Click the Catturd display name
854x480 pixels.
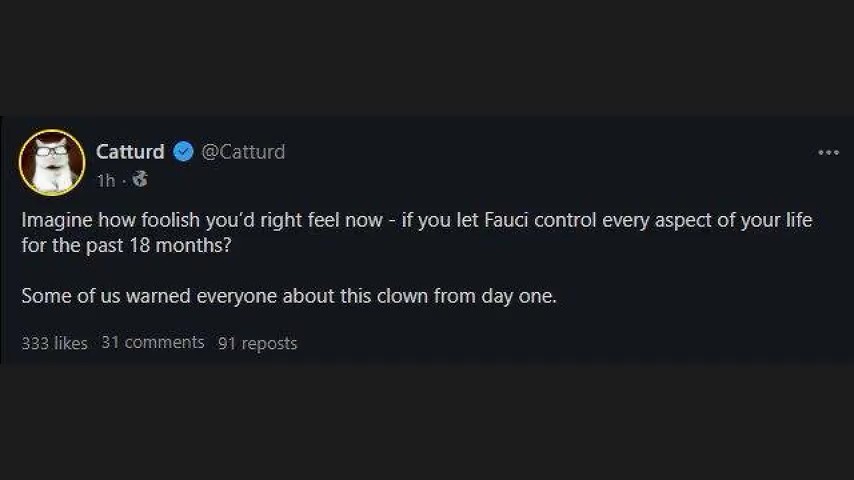click(x=130, y=152)
